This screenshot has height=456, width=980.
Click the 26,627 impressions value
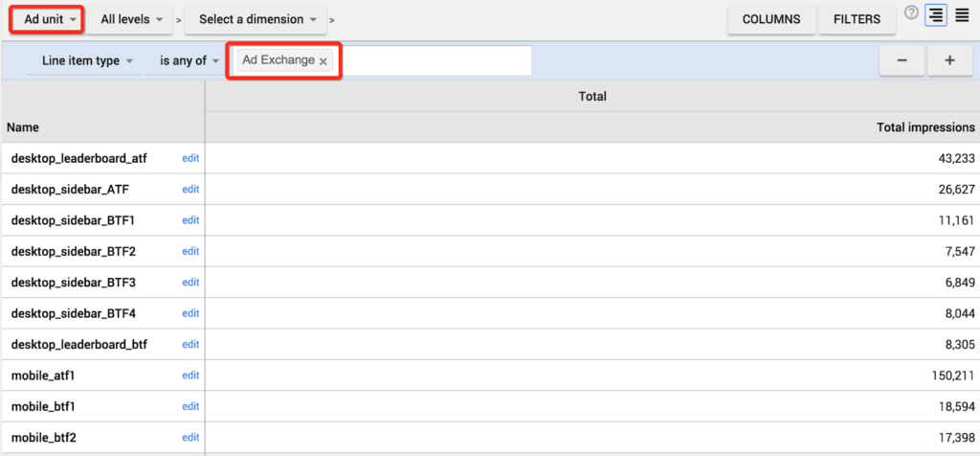[x=956, y=189]
